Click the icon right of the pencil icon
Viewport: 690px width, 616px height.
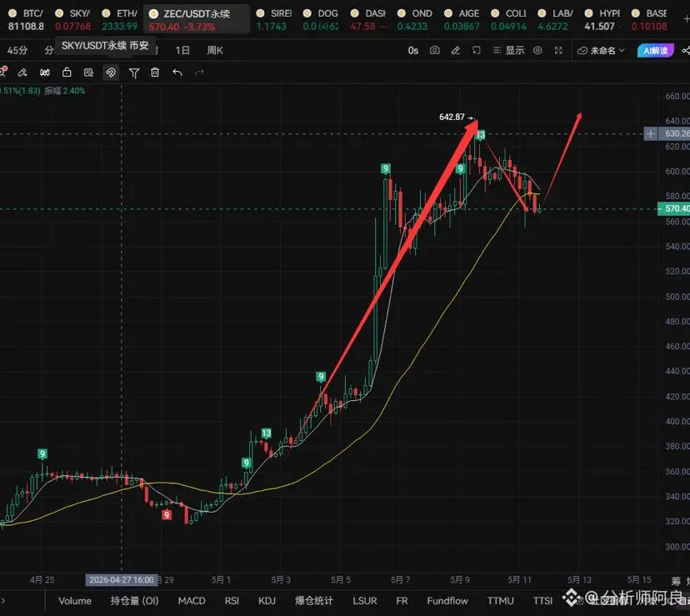click(476, 51)
